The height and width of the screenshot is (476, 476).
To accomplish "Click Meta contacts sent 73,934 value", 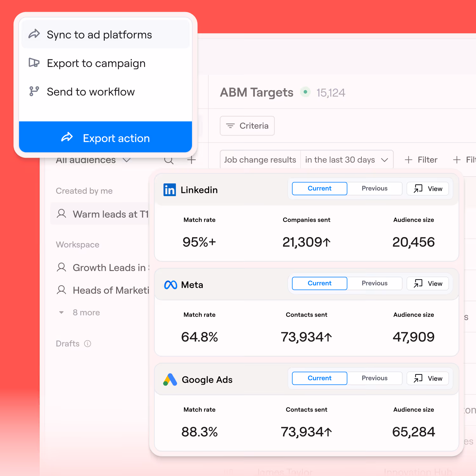I will point(307,337).
